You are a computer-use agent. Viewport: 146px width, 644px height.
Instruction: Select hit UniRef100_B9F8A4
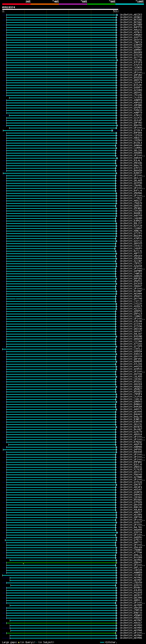131,133
